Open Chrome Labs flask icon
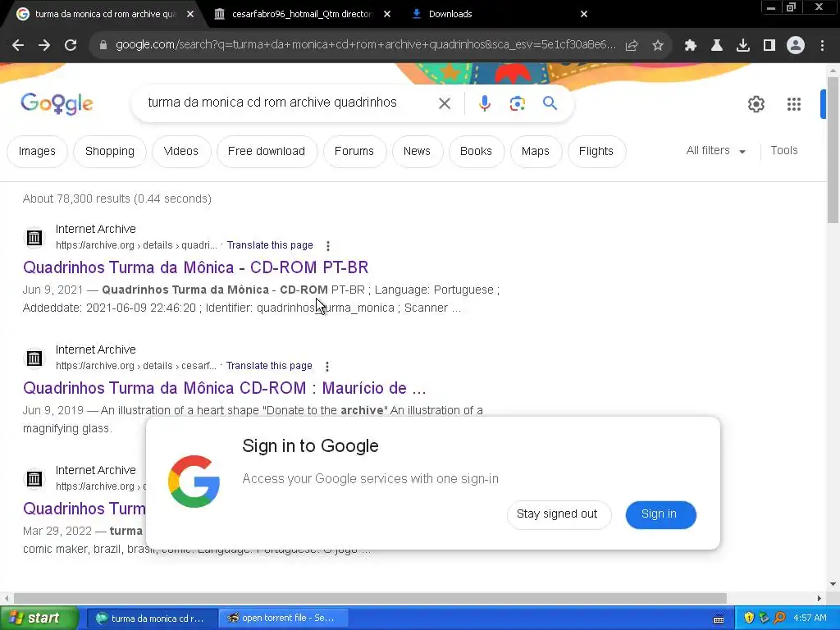Screen dimensions: 840x630 pyautogui.click(x=717, y=46)
